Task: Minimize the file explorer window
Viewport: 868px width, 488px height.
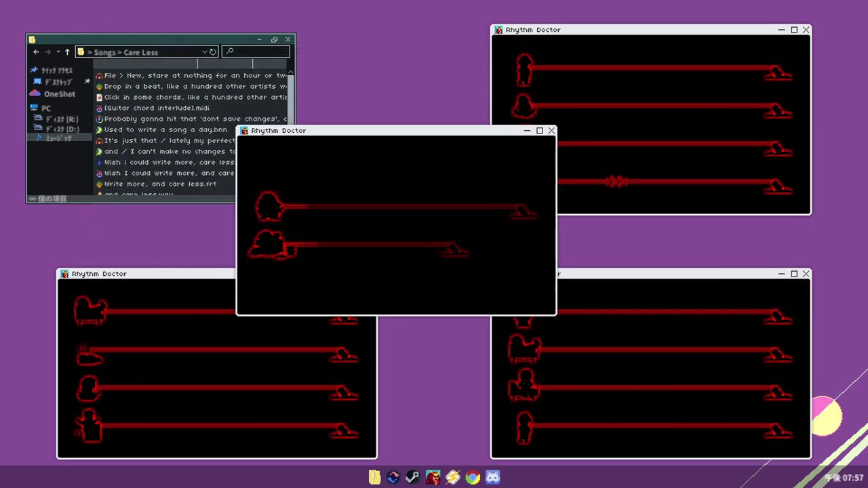Action: (x=260, y=39)
